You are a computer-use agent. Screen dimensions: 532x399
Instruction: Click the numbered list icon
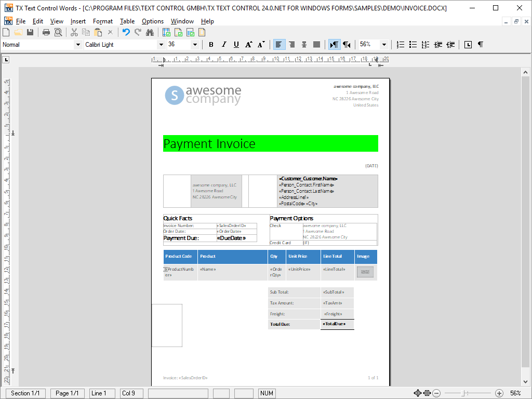(x=401, y=45)
